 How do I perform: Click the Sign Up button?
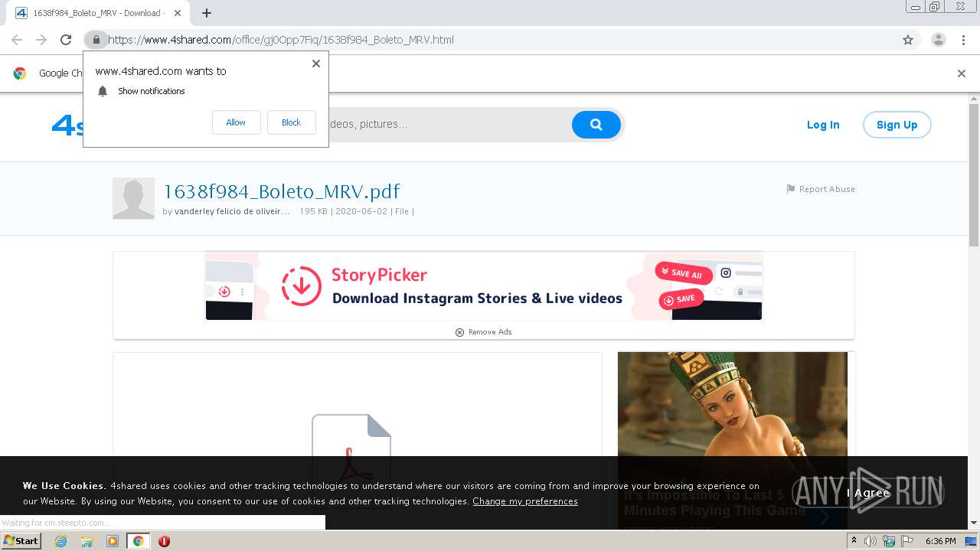coord(897,125)
